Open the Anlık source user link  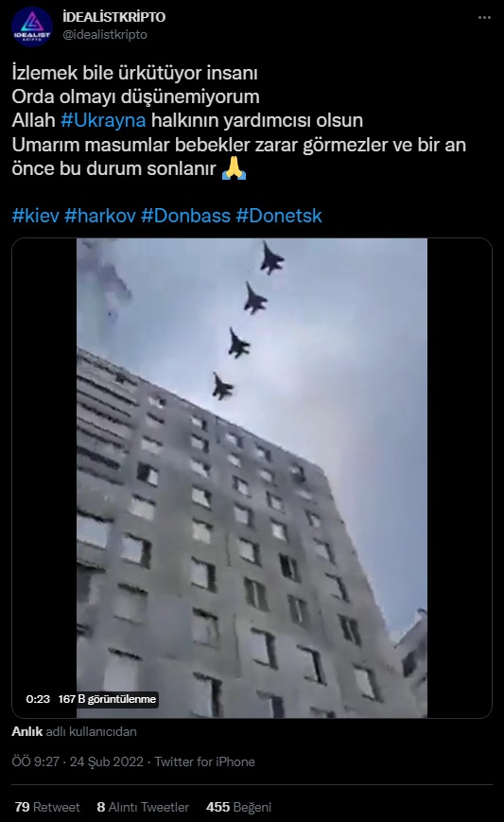(x=27, y=731)
